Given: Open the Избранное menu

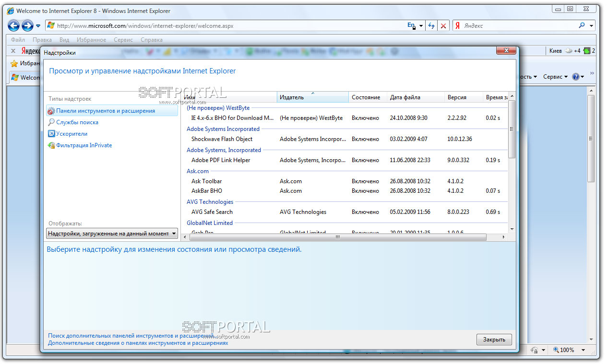Looking at the screenshot, I should click(91, 40).
